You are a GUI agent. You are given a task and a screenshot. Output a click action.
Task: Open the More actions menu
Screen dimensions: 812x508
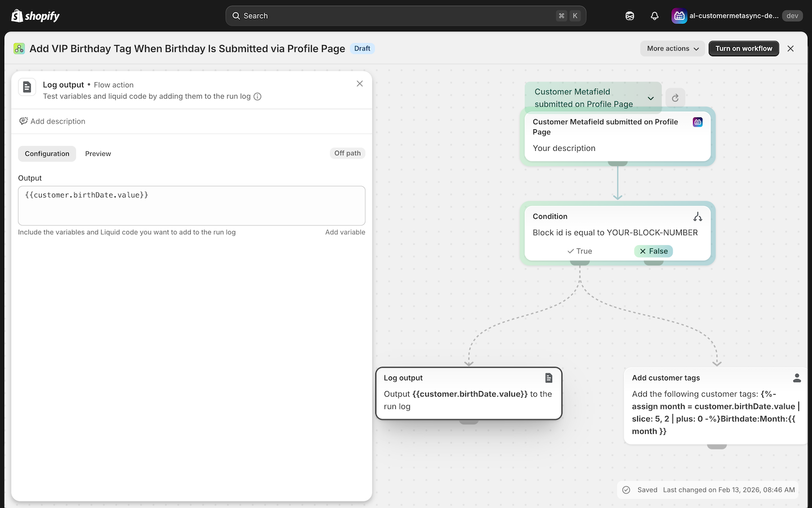(x=672, y=49)
